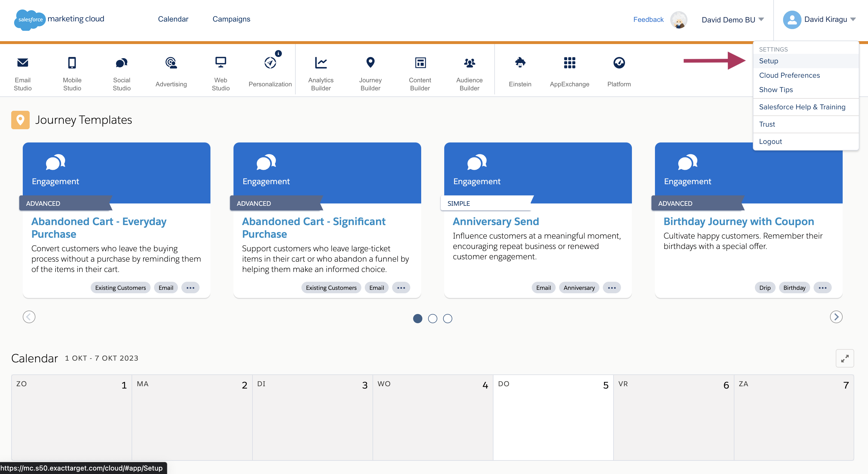Click the Anniversary tag pill
Screen dimensions: 868x474
(579, 288)
